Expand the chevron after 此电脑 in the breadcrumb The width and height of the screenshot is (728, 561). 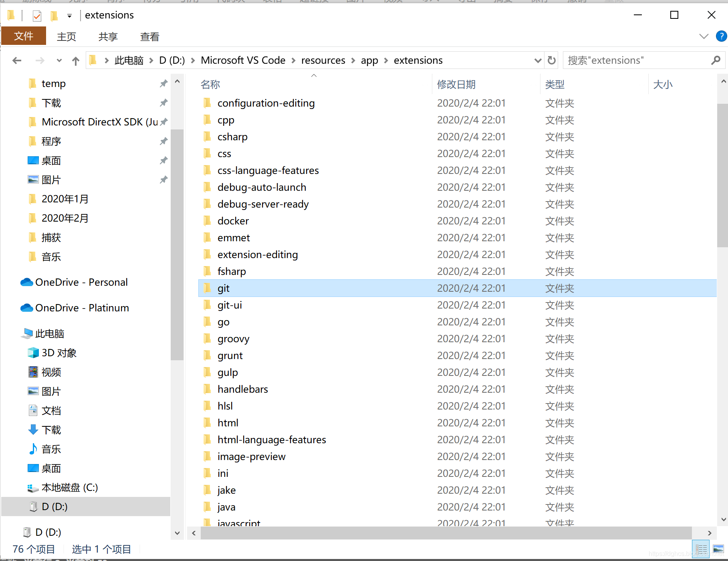tap(151, 61)
